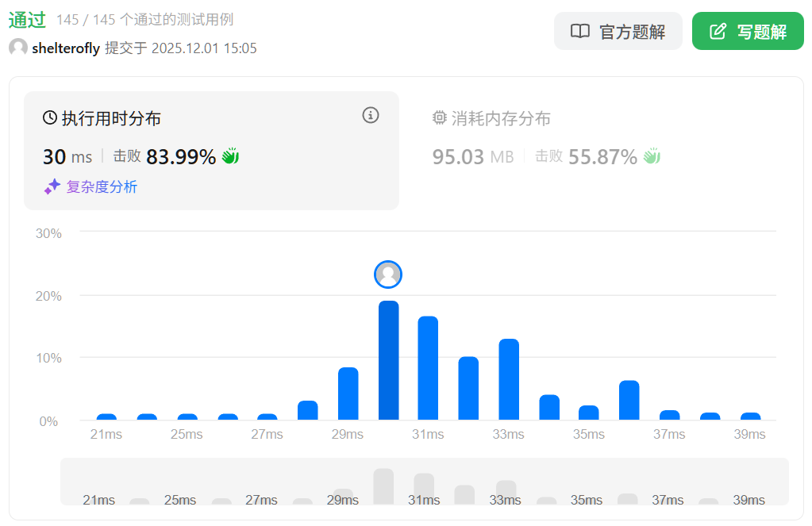The height and width of the screenshot is (526, 812).
Task: Click the avatar marker above the chart
Action: 388,275
